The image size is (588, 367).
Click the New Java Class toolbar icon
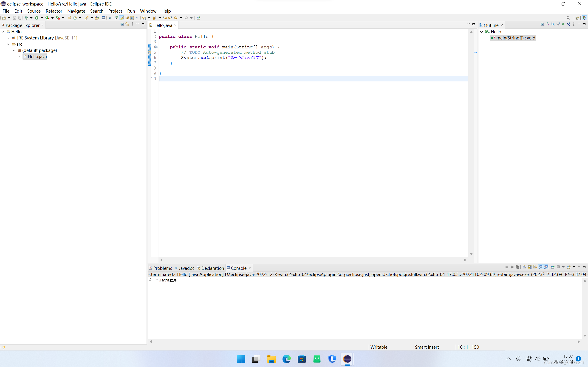(x=75, y=18)
